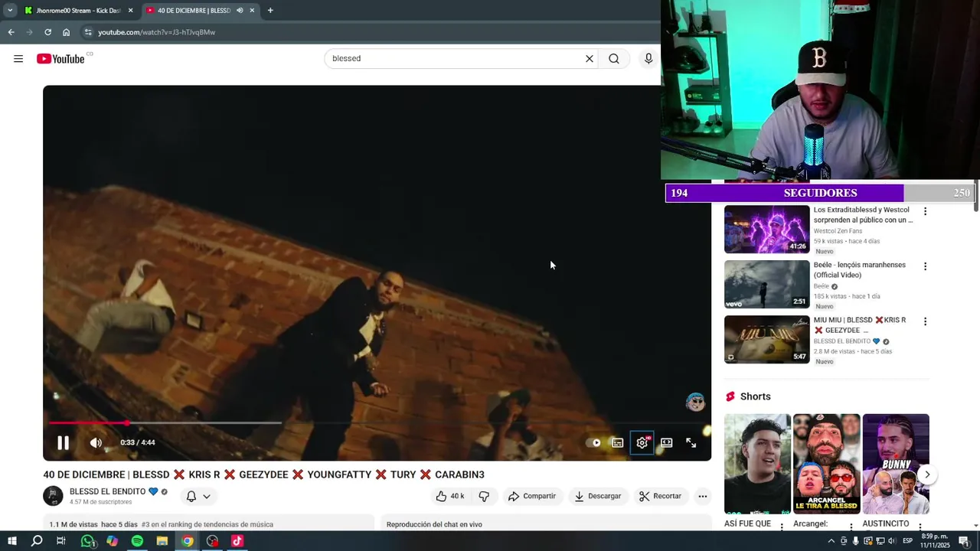Open TikTok app from the taskbar

coord(237,541)
